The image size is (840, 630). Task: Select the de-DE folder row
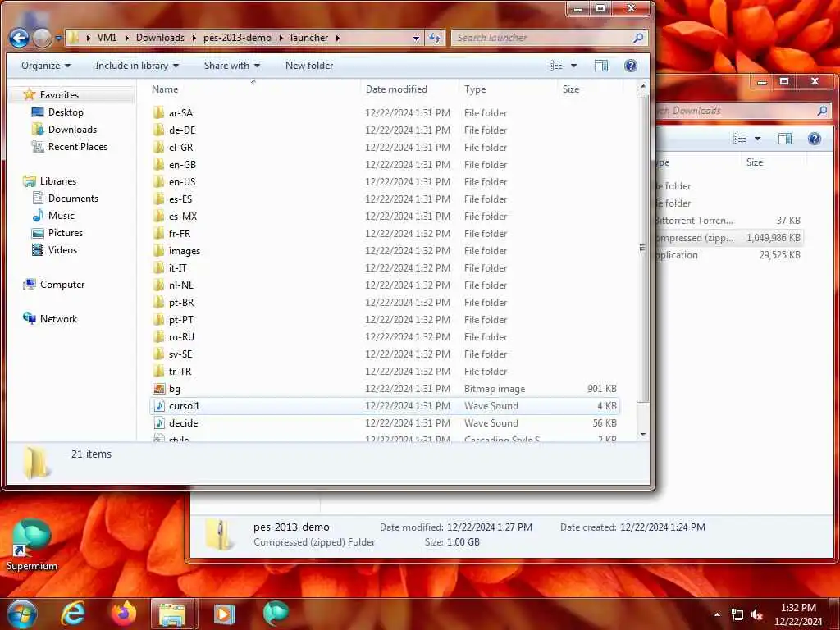click(385, 130)
